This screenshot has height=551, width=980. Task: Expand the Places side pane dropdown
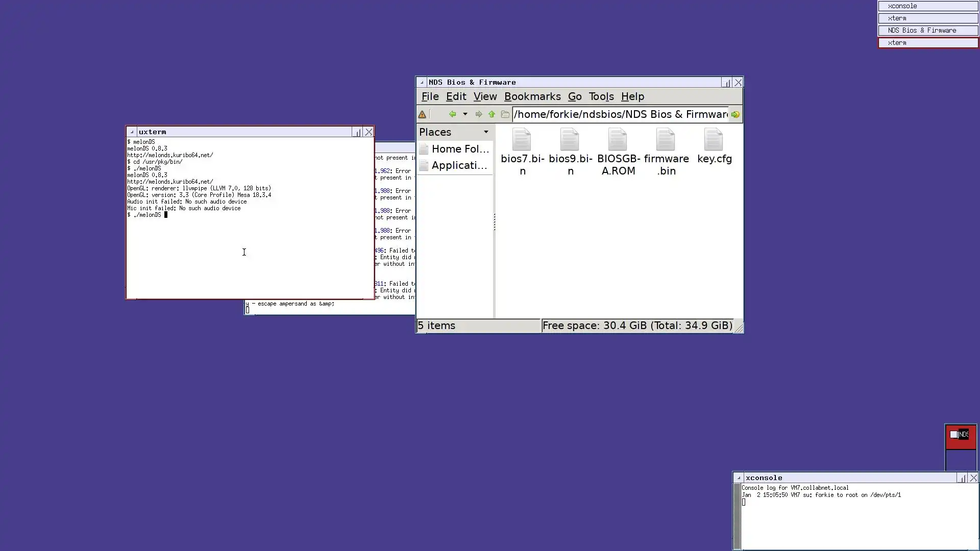(x=486, y=132)
